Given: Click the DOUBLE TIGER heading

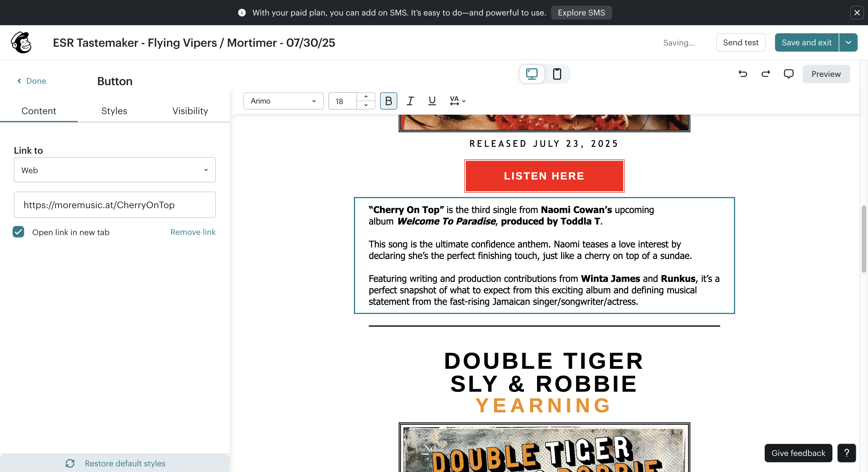Looking at the screenshot, I should [x=544, y=360].
